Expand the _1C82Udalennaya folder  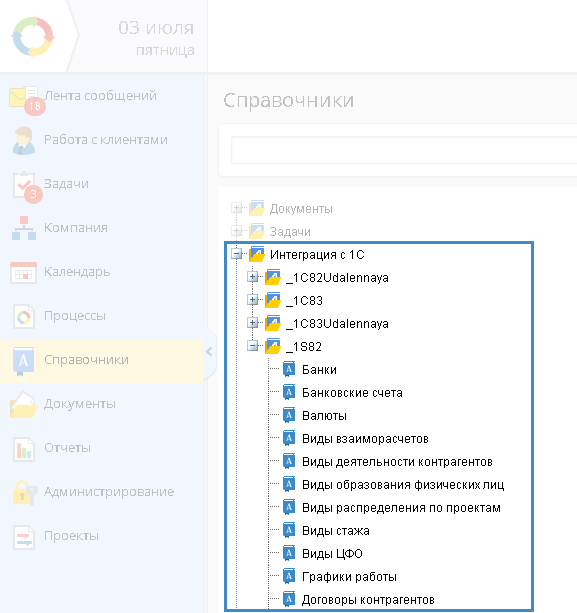pos(253,277)
